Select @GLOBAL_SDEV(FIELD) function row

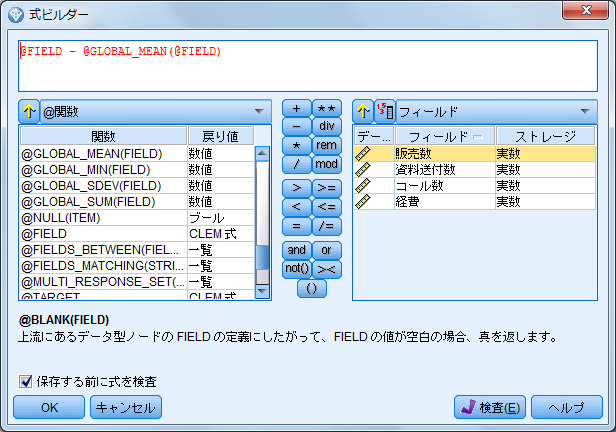137,186
